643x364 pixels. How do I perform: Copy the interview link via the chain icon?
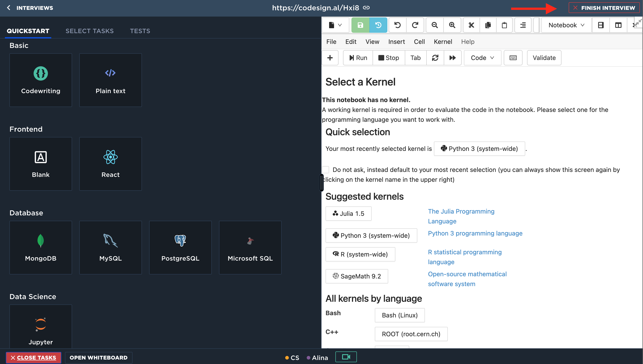[x=366, y=8]
